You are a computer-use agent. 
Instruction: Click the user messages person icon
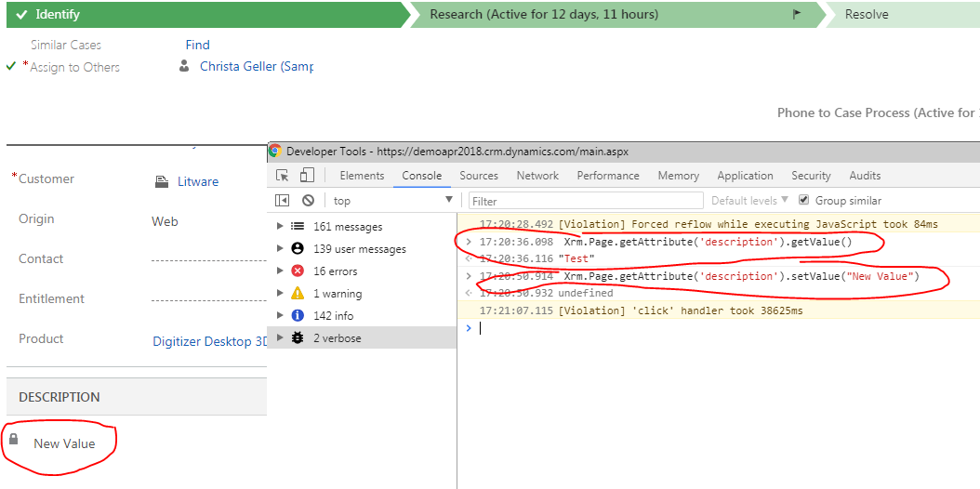[x=298, y=248]
